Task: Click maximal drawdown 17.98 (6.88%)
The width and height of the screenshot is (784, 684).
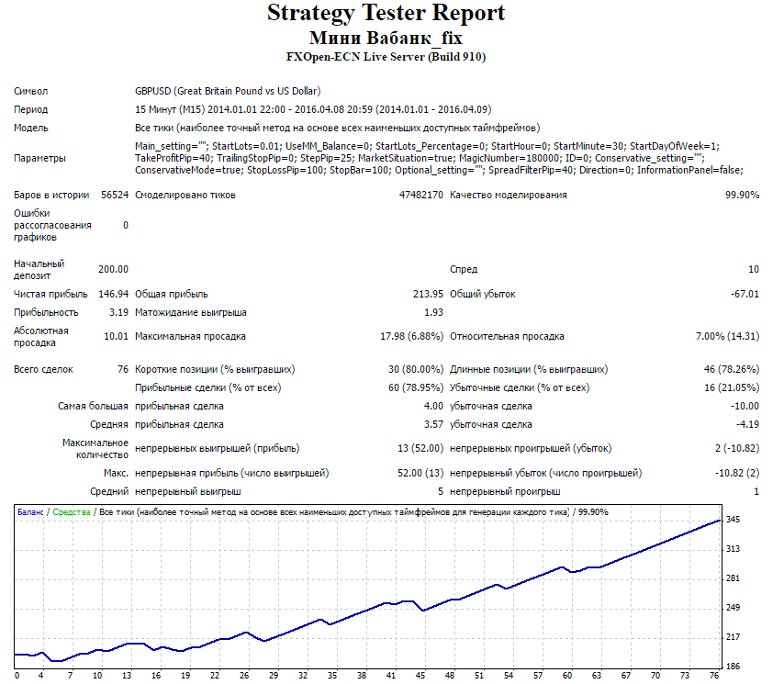Action: pos(411,337)
